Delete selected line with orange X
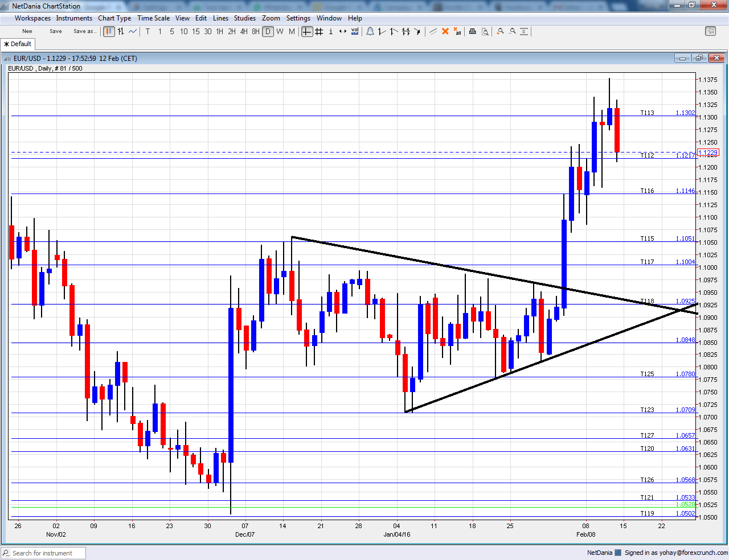 (x=445, y=31)
